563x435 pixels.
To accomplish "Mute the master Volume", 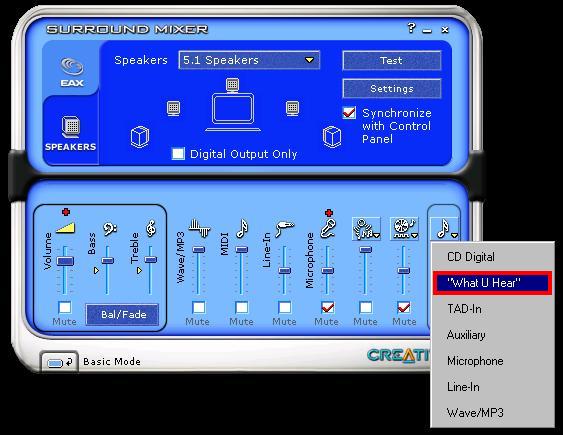I will [x=65, y=307].
